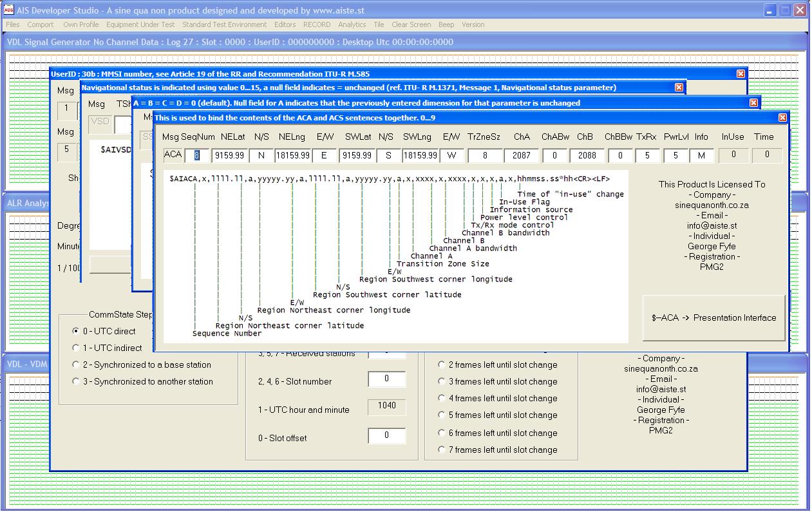Click the Info source field containing M

pos(701,155)
